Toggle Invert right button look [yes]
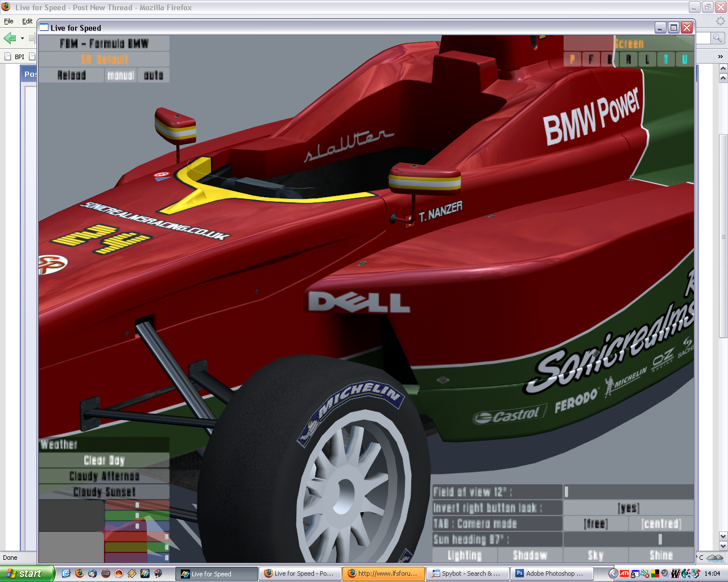Screen dimensions: 728x582 [x=628, y=508]
